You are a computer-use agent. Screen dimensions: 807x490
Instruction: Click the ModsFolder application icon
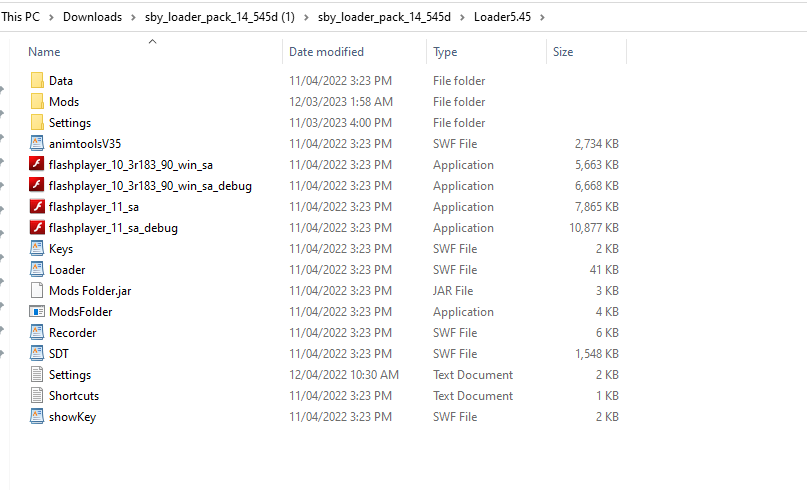coord(37,312)
